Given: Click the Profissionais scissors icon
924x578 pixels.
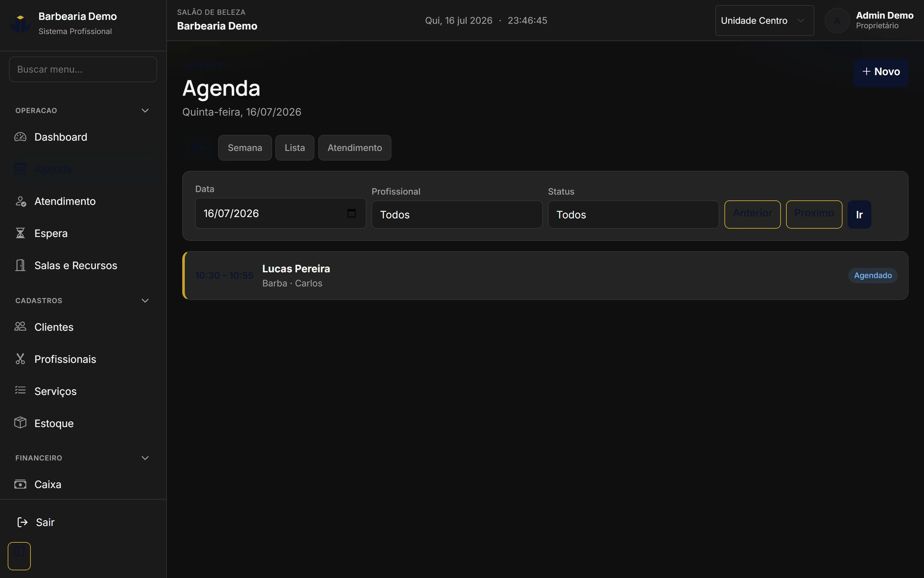Looking at the screenshot, I should coord(20,359).
